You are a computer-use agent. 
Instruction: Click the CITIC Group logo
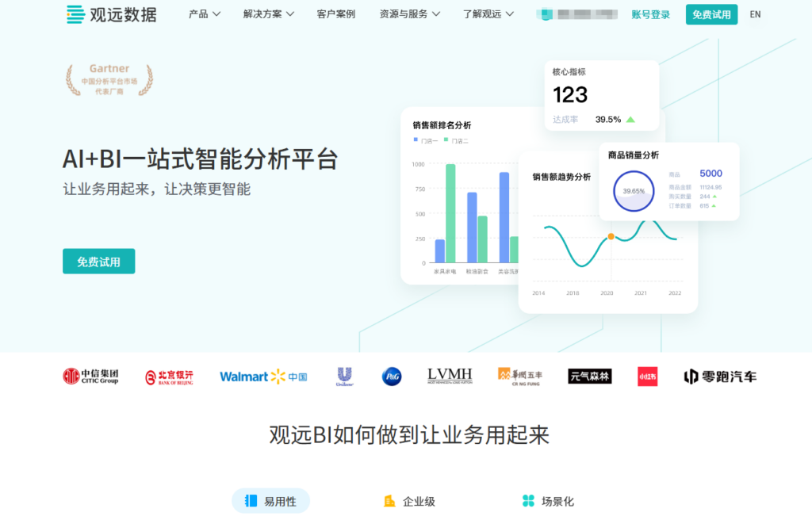pyautogui.click(x=90, y=377)
